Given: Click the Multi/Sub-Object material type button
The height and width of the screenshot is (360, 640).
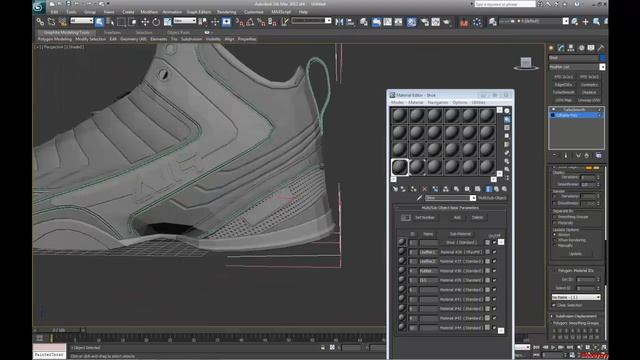Looking at the screenshot, I should pyautogui.click(x=492, y=198).
